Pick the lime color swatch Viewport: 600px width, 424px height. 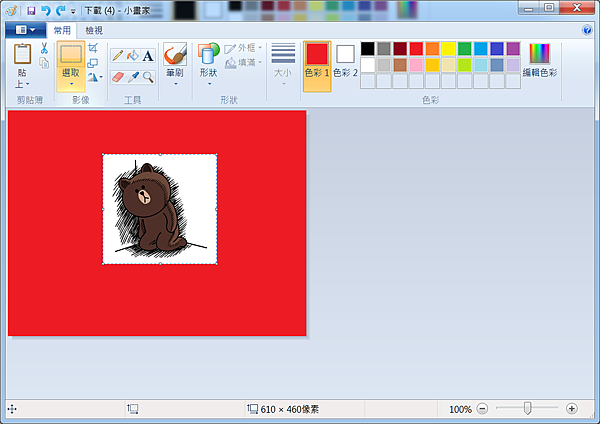465,65
